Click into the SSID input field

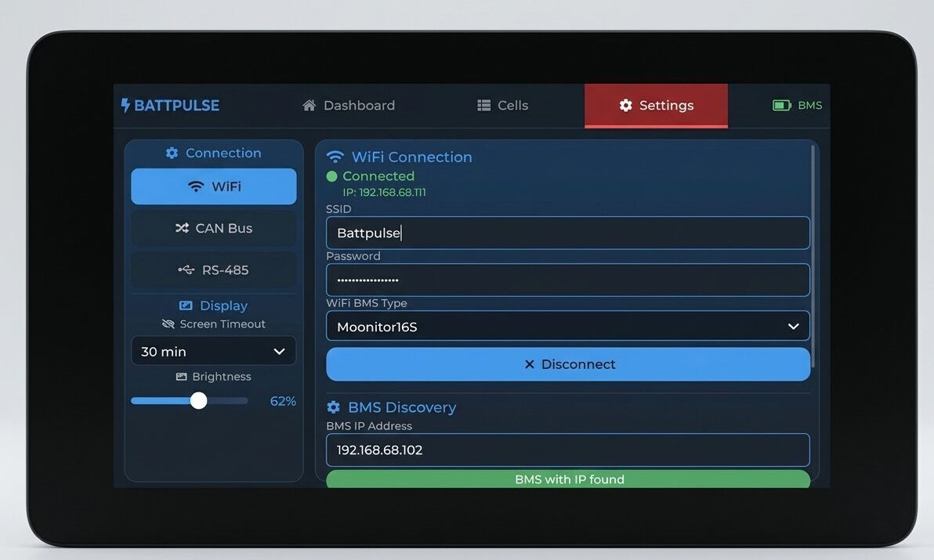(567, 233)
